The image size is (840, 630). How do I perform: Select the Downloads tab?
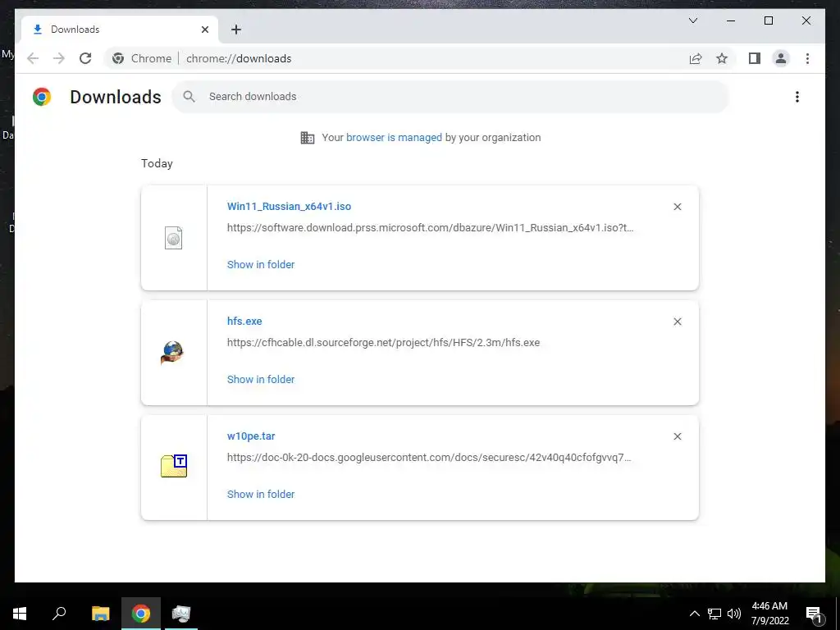120,30
